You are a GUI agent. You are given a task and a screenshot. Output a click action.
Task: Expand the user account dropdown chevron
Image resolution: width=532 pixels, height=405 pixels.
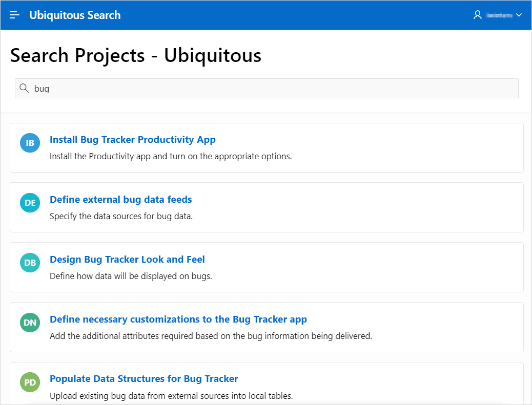[x=519, y=15]
